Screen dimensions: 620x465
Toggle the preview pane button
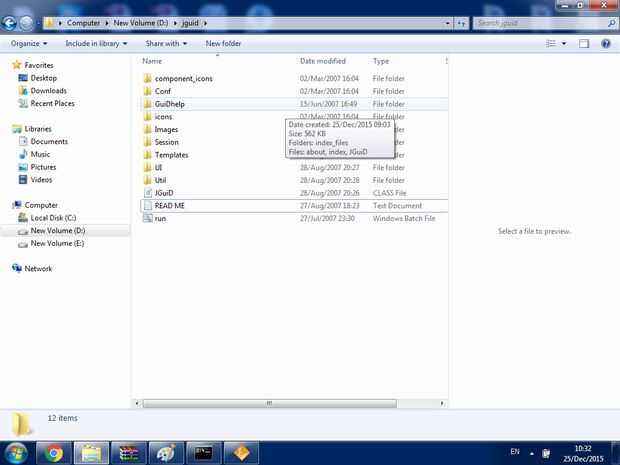(x=584, y=43)
